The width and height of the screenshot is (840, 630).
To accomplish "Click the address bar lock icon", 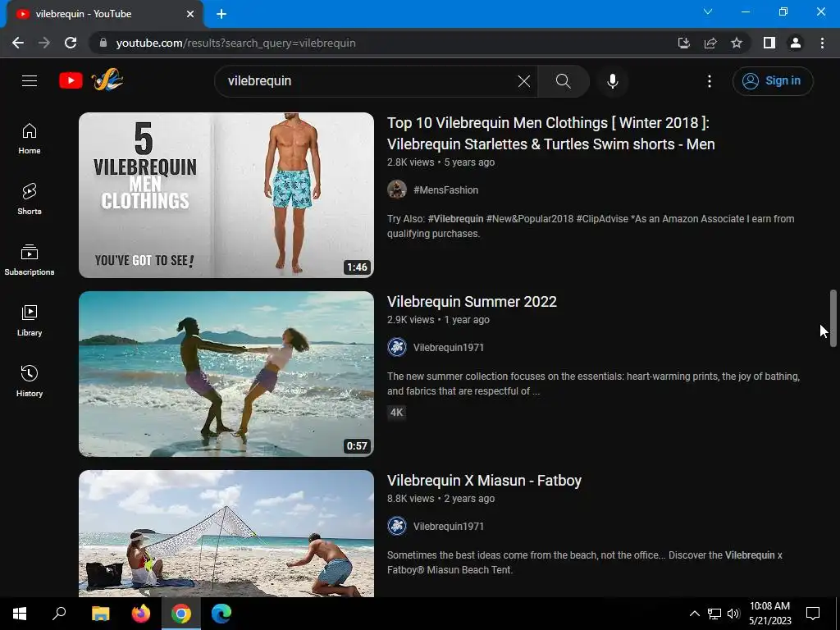I will [x=103, y=43].
